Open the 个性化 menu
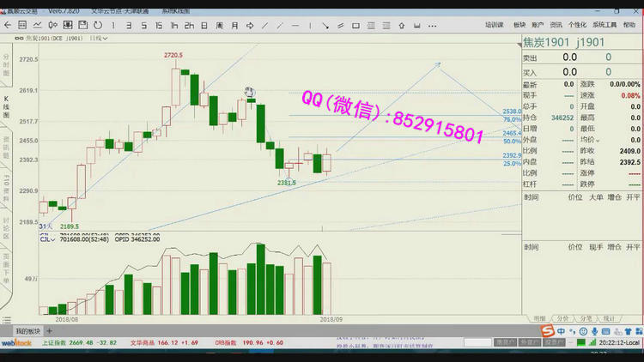644x362 pixels. (578, 26)
